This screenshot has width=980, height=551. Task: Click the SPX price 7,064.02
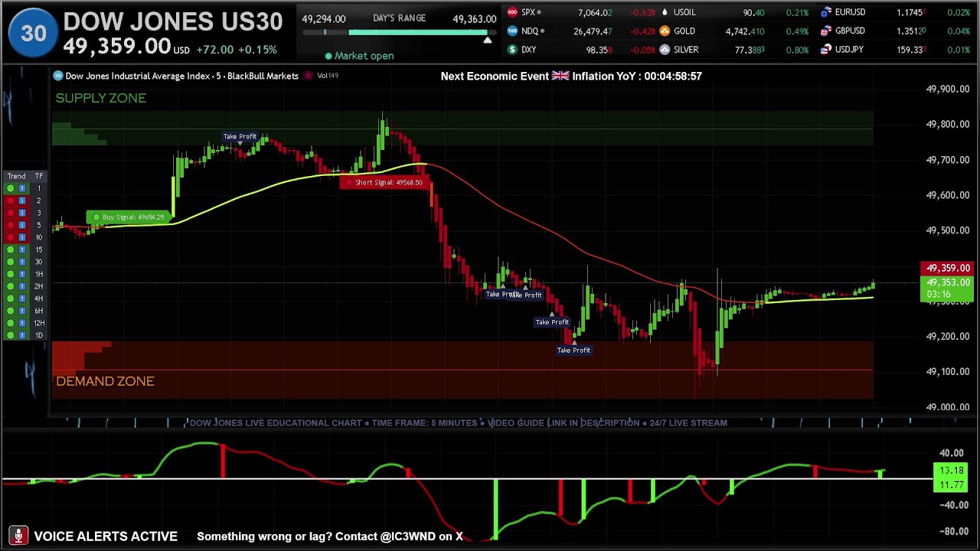pyautogui.click(x=595, y=12)
